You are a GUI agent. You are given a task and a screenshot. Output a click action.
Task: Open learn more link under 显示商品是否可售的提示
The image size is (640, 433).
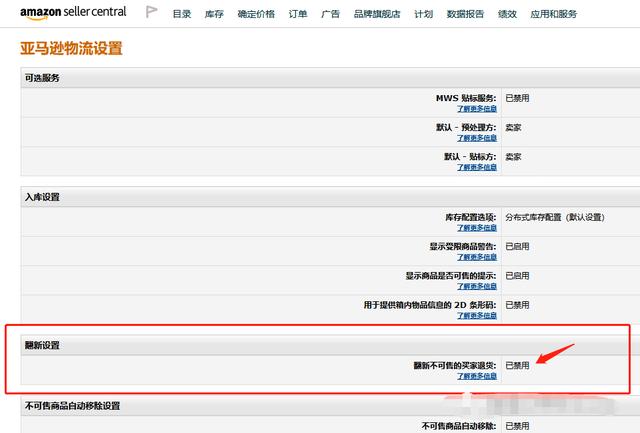click(x=477, y=286)
